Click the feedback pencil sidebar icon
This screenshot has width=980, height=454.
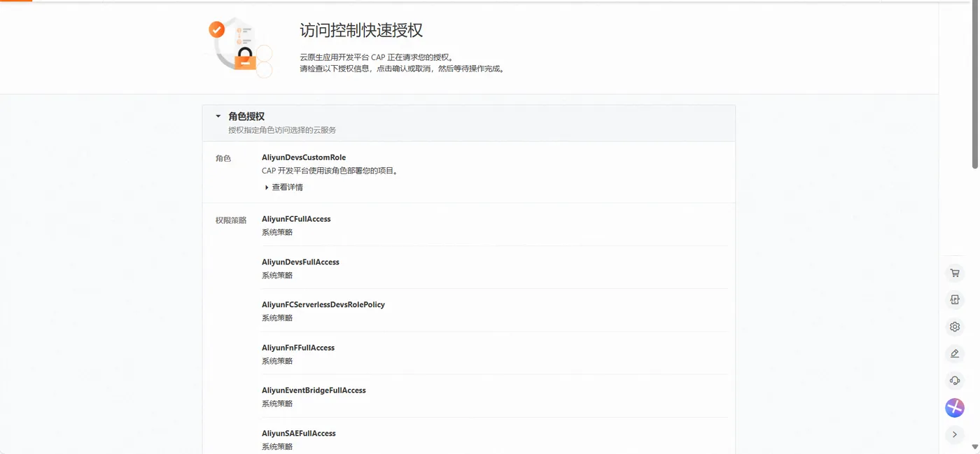coord(955,353)
